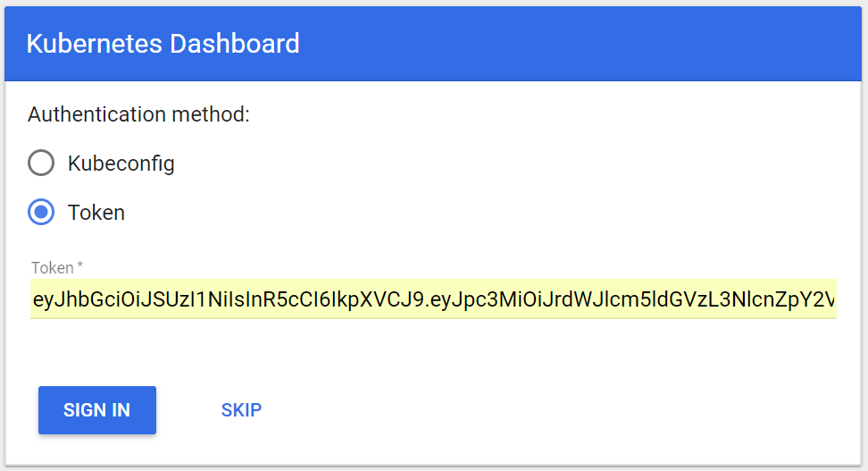The height and width of the screenshot is (471, 868).
Task: Click the empty circle next to Kubeconfig
Action: 41,164
